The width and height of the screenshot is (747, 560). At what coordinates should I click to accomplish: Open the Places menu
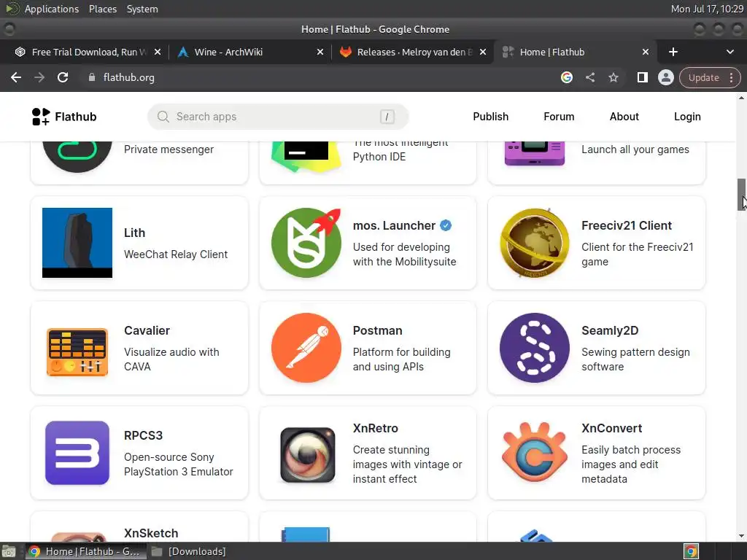coord(102,9)
